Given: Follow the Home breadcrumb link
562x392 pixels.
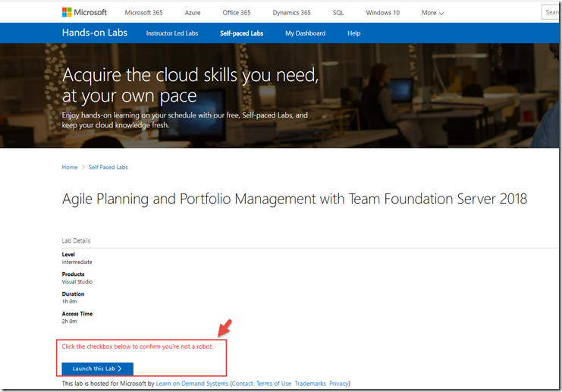Looking at the screenshot, I should tap(70, 168).
